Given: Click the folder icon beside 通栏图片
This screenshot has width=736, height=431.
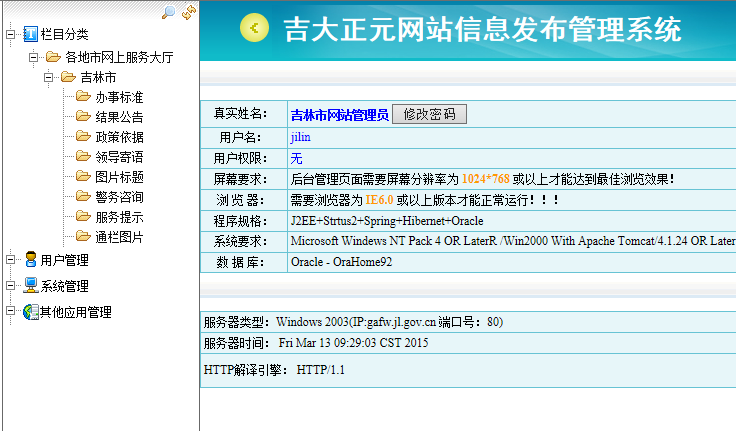Looking at the screenshot, I should click(x=84, y=236).
